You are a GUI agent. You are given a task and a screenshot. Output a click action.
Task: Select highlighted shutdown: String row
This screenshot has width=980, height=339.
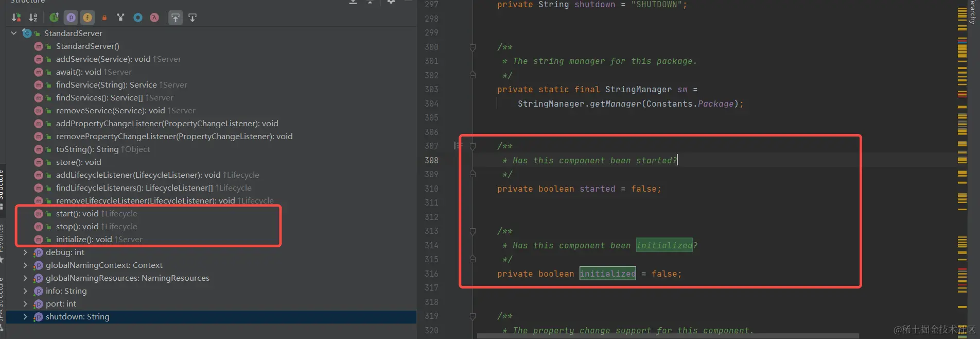click(x=211, y=316)
